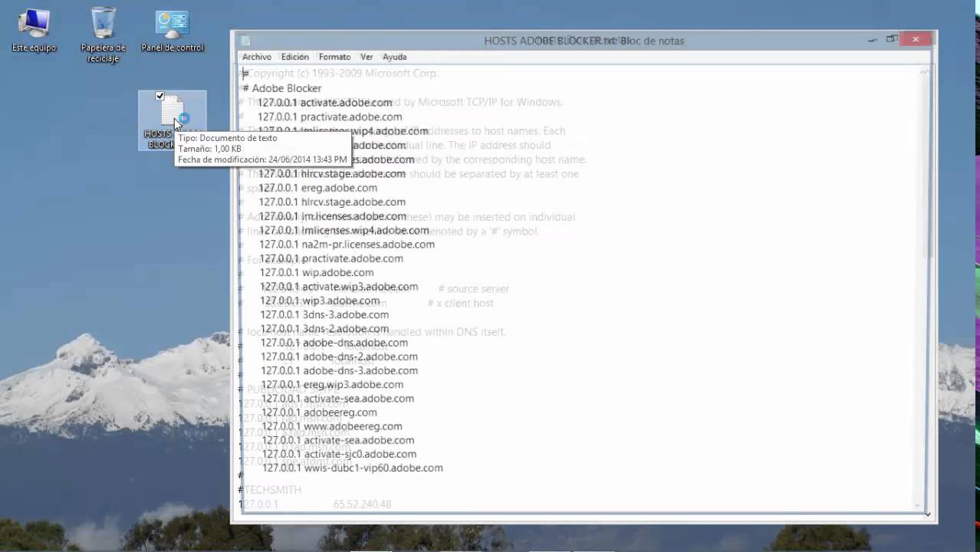
Task: Select the Este equipo desktop icon
Action: (34, 31)
